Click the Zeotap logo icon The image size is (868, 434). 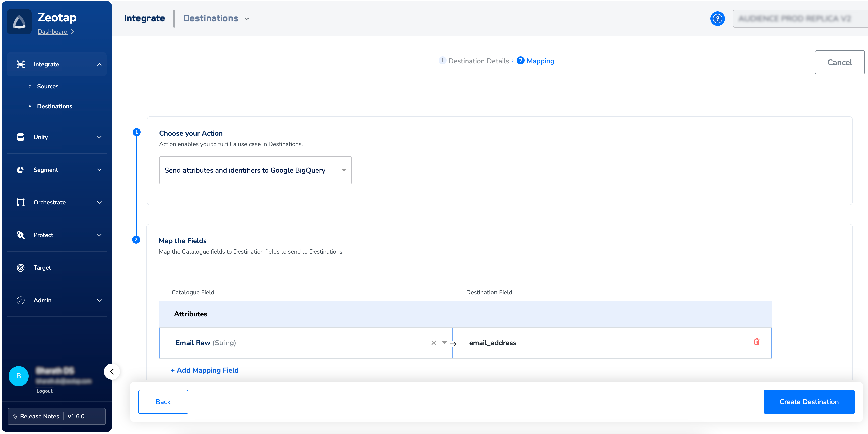(19, 22)
